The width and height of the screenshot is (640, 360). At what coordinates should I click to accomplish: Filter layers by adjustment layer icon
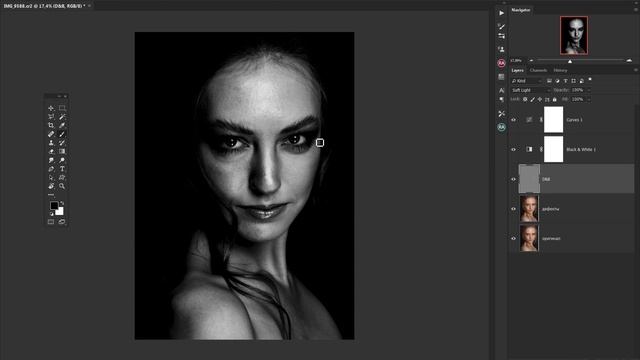click(x=558, y=81)
